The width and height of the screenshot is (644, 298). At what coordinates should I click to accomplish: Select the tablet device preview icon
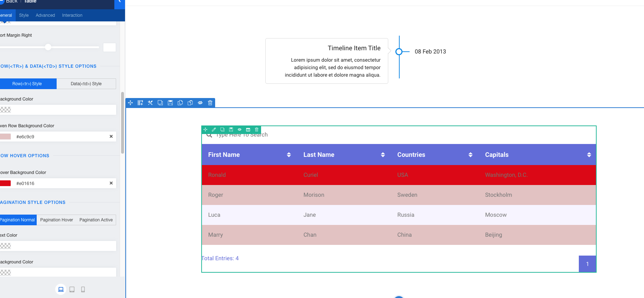[x=72, y=289]
